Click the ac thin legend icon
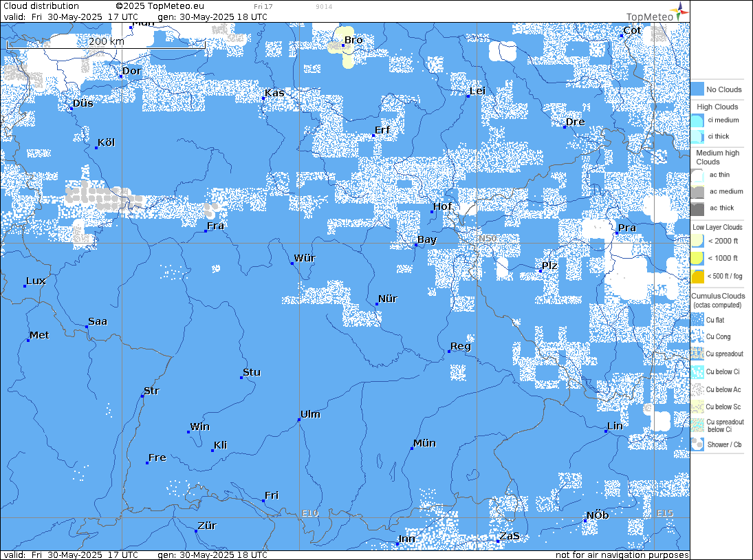This screenshot has height=560, width=753. point(697,175)
